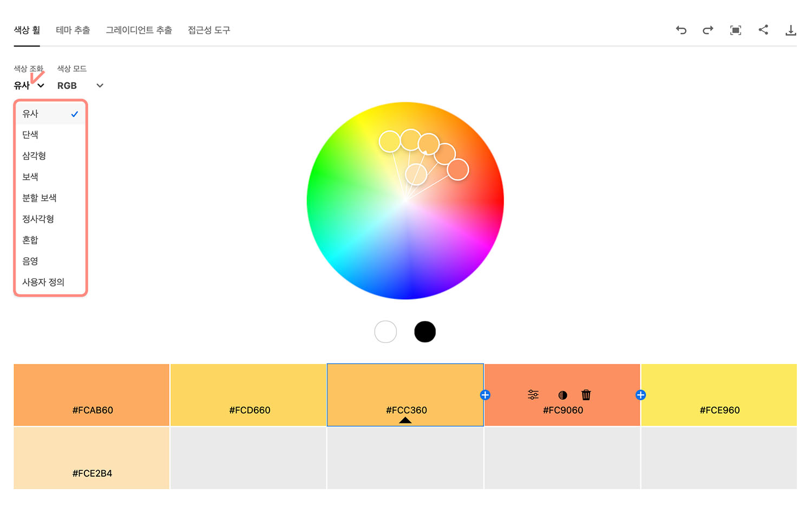
Task: Open the RGB color mode dropdown
Action: point(80,86)
